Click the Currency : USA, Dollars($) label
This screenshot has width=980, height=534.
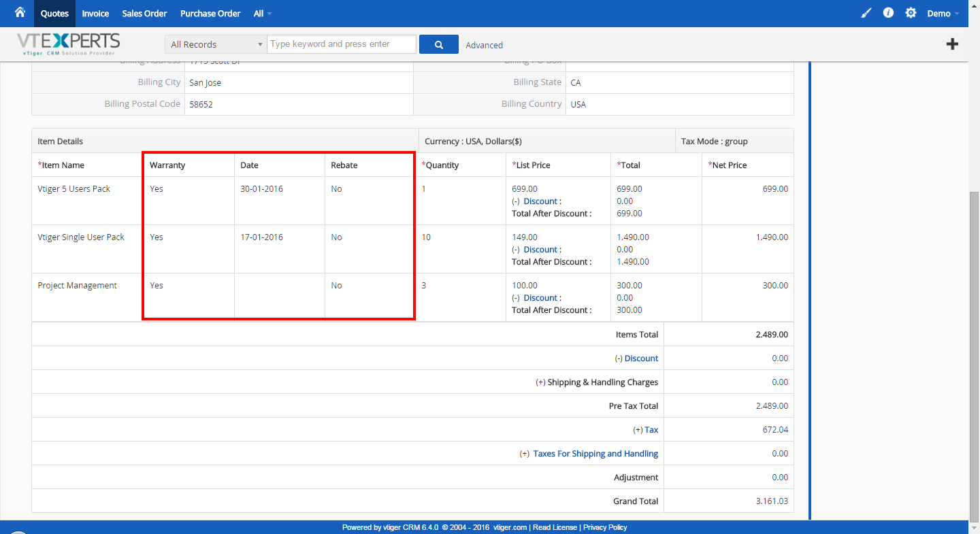473,141
